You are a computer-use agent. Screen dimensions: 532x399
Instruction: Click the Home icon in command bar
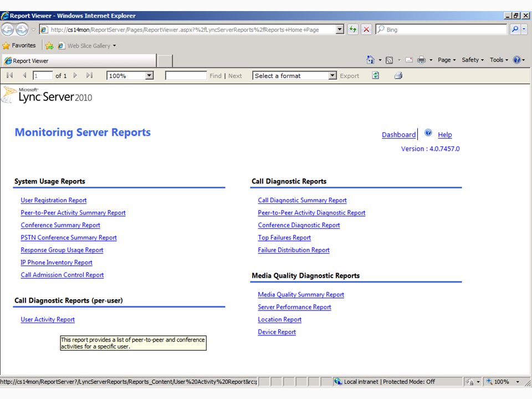[371, 60]
